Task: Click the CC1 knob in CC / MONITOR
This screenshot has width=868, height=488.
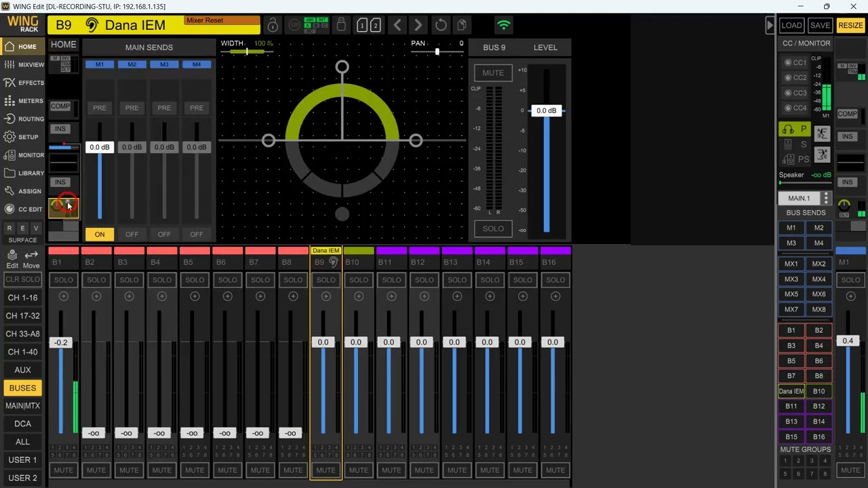Action: [x=788, y=62]
